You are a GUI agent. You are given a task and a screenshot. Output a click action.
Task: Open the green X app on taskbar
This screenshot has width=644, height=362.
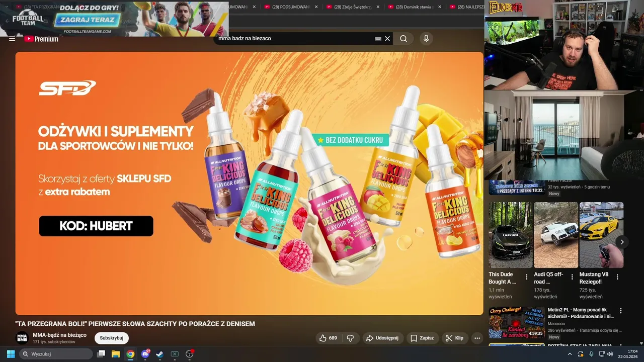click(x=175, y=354)
